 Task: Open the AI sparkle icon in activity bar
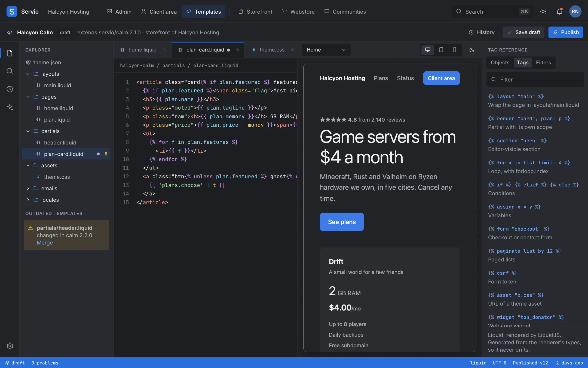pyautogui.click(x=10, y=107)
